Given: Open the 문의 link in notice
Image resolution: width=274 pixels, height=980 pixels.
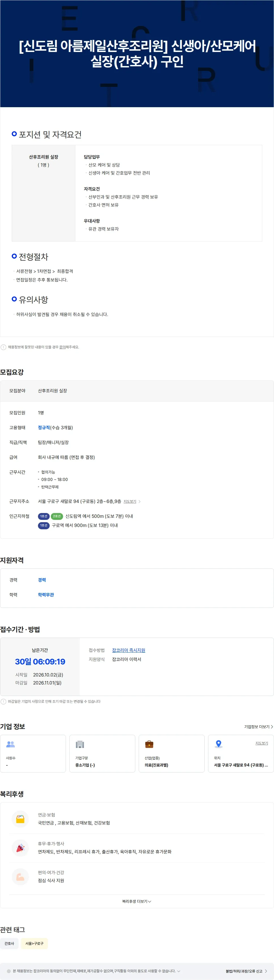Looking at the screenshot, I should [62, 347].
